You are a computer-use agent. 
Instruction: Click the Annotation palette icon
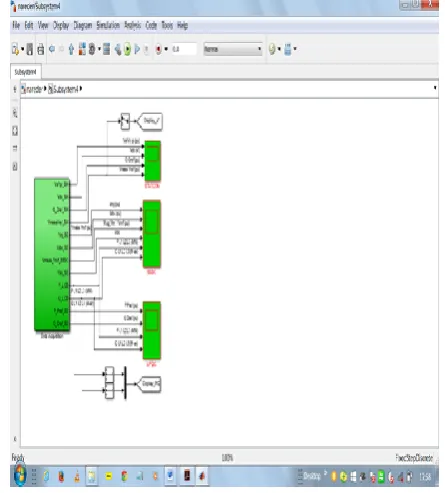[x=15, y=148]
